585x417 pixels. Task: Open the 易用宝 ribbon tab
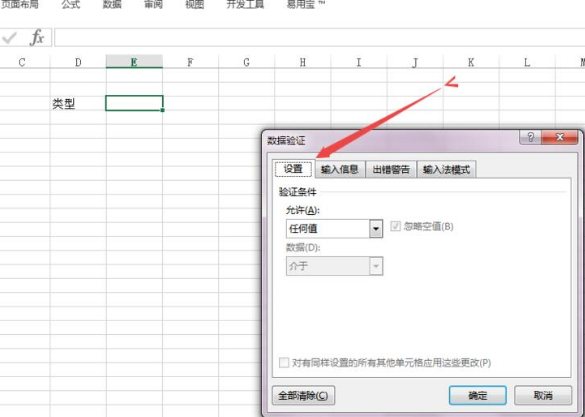tap(306, 4)
